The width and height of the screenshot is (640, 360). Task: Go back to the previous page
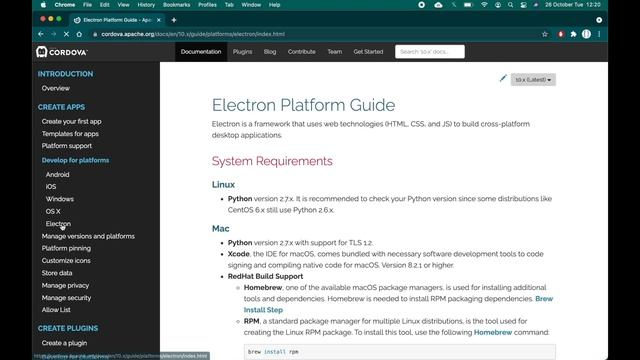point(41,34)
